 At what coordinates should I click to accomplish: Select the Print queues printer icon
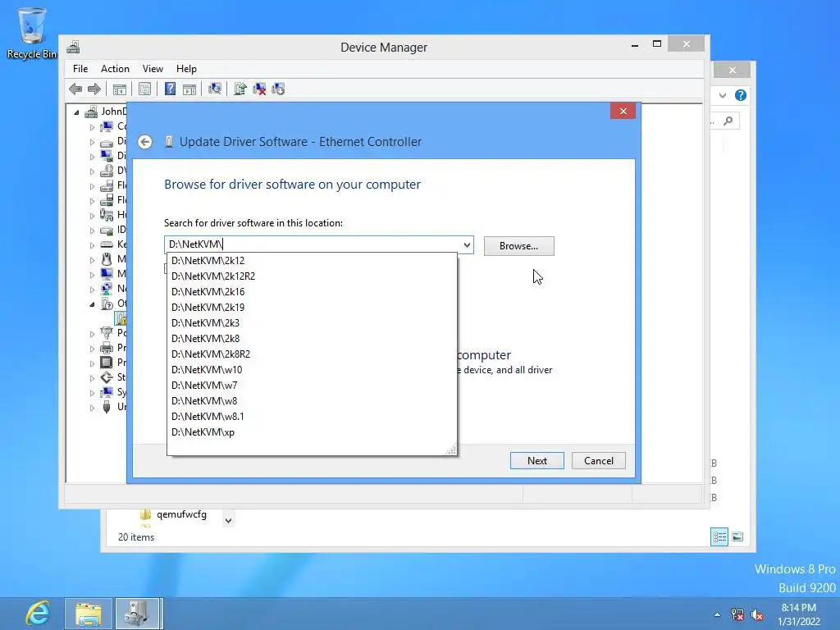pyautogui.click(x=107, y=348)
